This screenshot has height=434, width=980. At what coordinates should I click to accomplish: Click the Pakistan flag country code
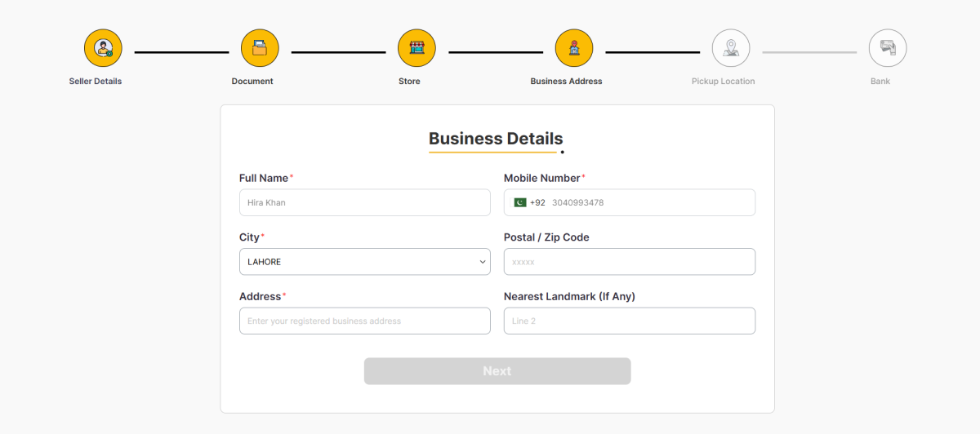(x=519, y=202)
